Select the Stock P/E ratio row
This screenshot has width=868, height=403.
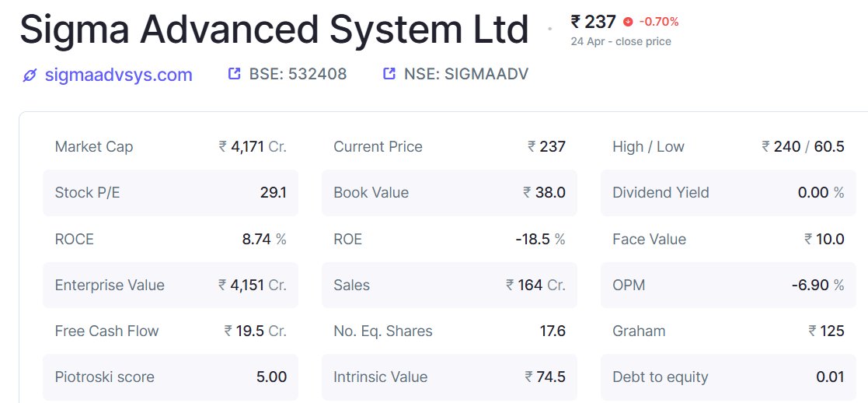tap(170, 193)
